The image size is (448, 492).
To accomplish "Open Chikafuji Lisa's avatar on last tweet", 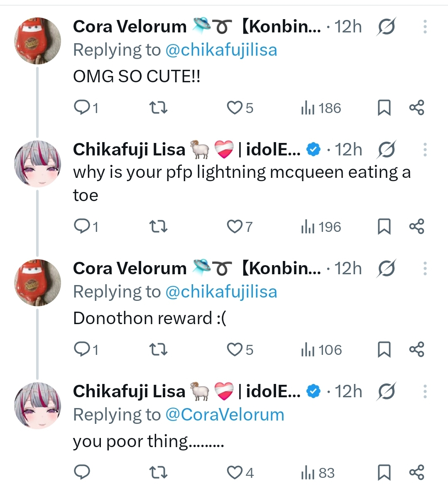I will (x=37, y=405).
